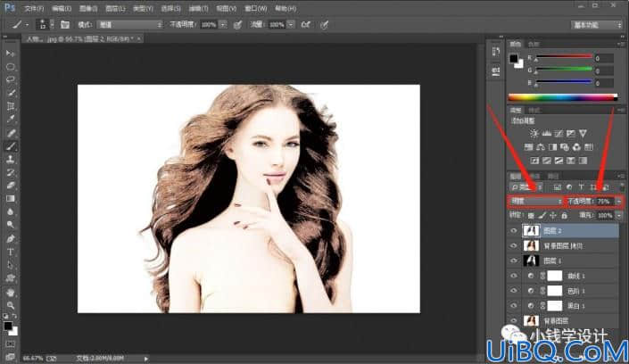Hide the selected 图层 2 layer
This screenshot has width=629, height=364.
click(x=514, y=231)
